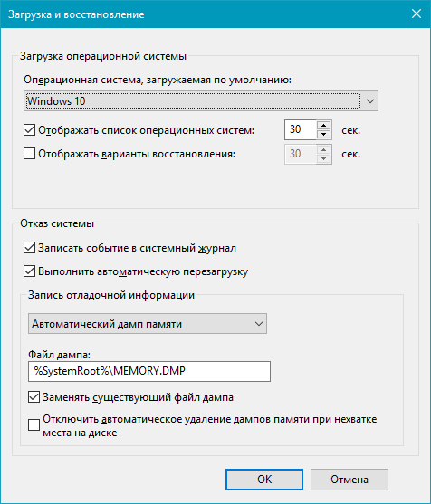The image size is (431, 504).
Task: Enable Отображать варианты восстановления checkbox
Action: point(29,154)
